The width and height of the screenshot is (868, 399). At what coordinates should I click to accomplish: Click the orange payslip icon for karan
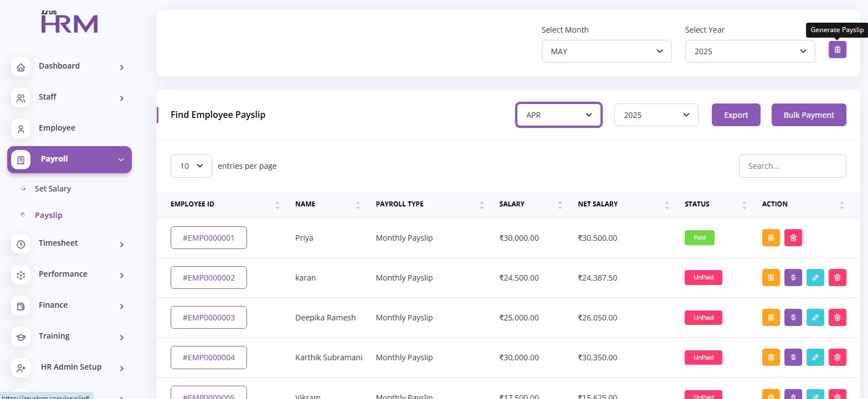pos(771,277)
